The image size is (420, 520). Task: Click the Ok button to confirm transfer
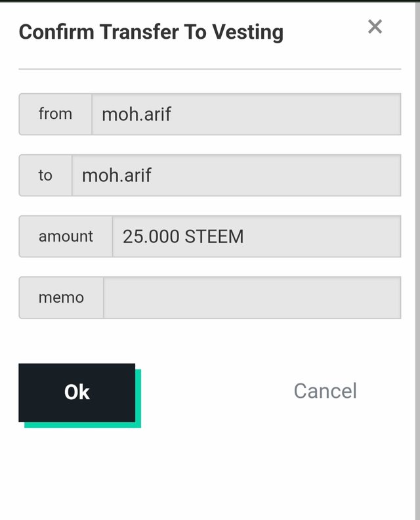[77, 393]
